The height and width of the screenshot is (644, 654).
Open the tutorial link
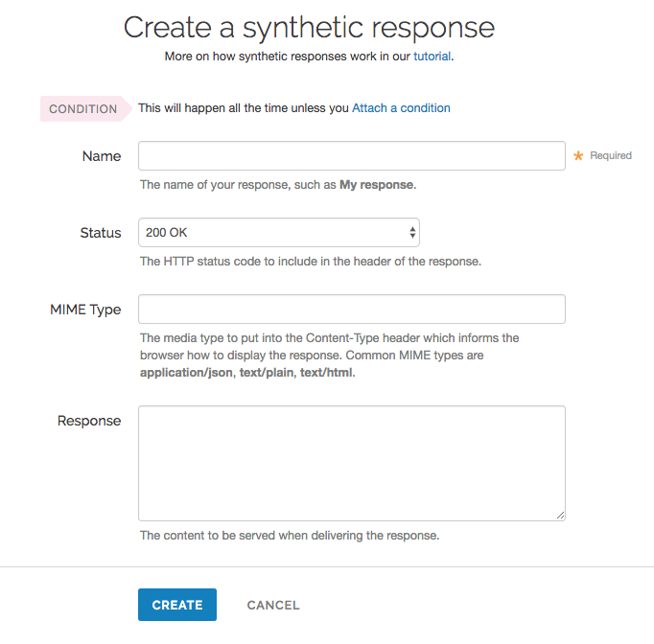click(x=432, y=57)
